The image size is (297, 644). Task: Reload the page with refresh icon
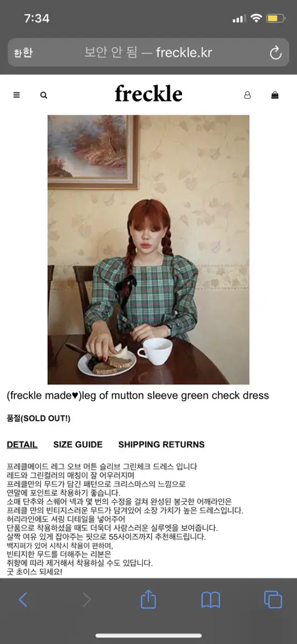point(275,53)
